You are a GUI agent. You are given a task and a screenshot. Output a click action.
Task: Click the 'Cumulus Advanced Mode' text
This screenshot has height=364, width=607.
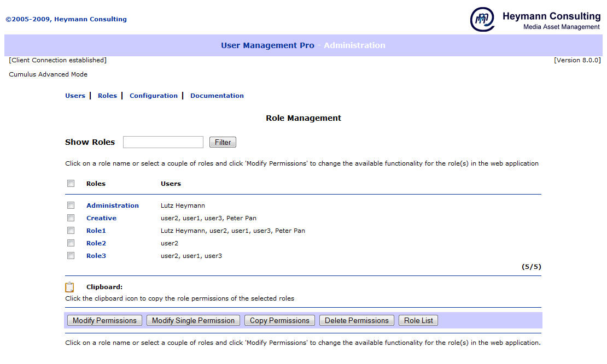click(48, 74)
